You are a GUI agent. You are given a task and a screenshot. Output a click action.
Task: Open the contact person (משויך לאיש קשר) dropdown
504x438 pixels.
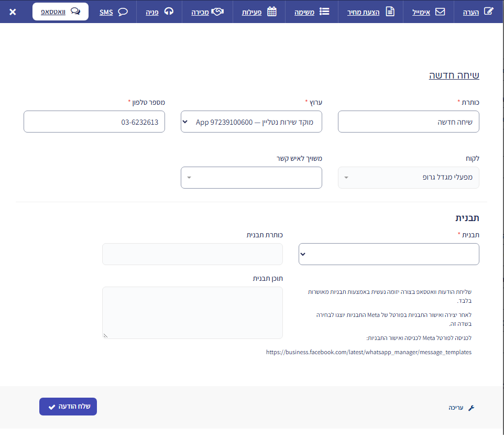click(251, 178)
